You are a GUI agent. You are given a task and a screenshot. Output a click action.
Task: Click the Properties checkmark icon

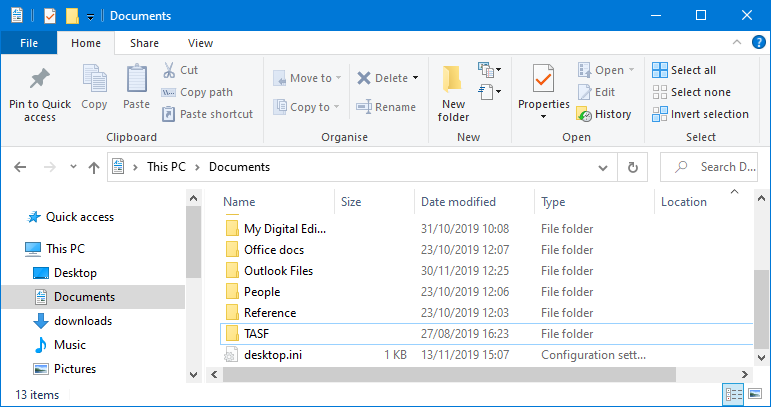(x=544, y=77)
